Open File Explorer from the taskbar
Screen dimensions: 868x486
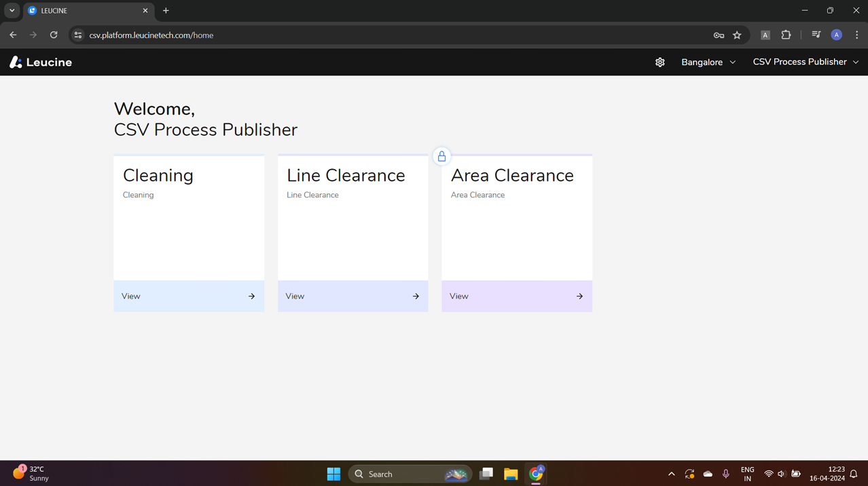click(511, 474)
